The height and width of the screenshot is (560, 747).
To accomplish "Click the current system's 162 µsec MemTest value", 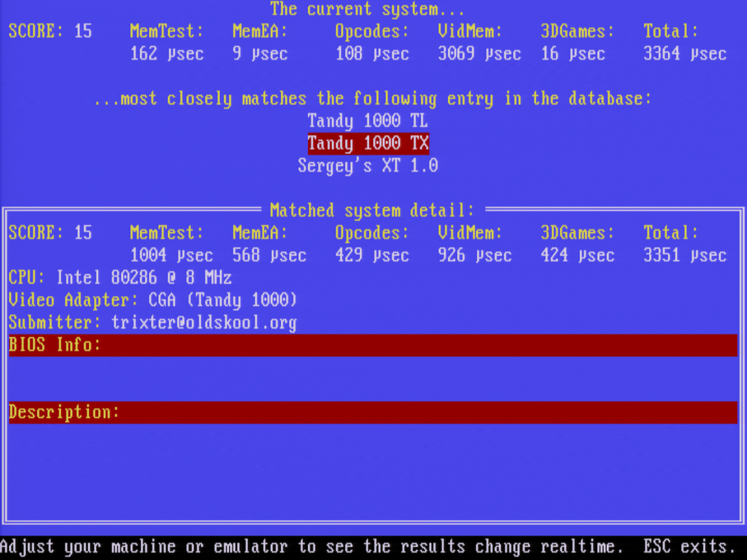I will (167, 54).
